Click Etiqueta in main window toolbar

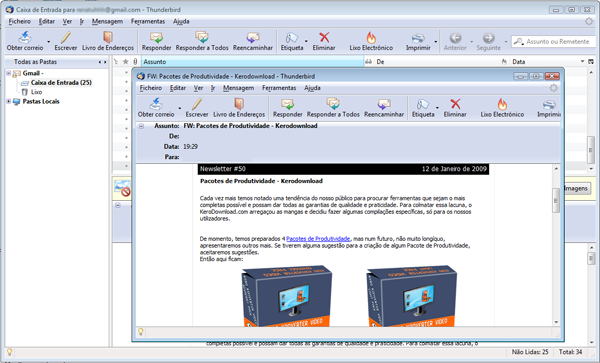point(292,41)
